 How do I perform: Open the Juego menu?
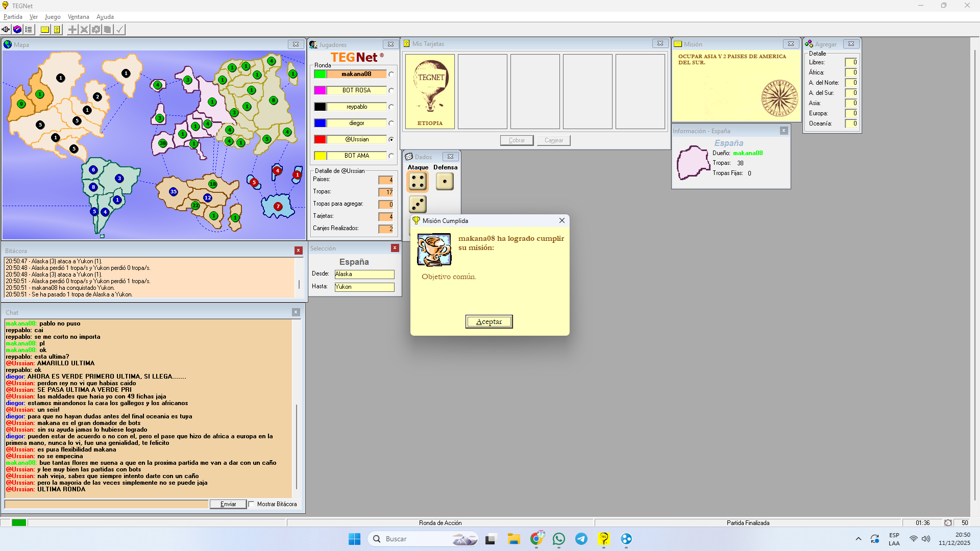coord(53,17)
